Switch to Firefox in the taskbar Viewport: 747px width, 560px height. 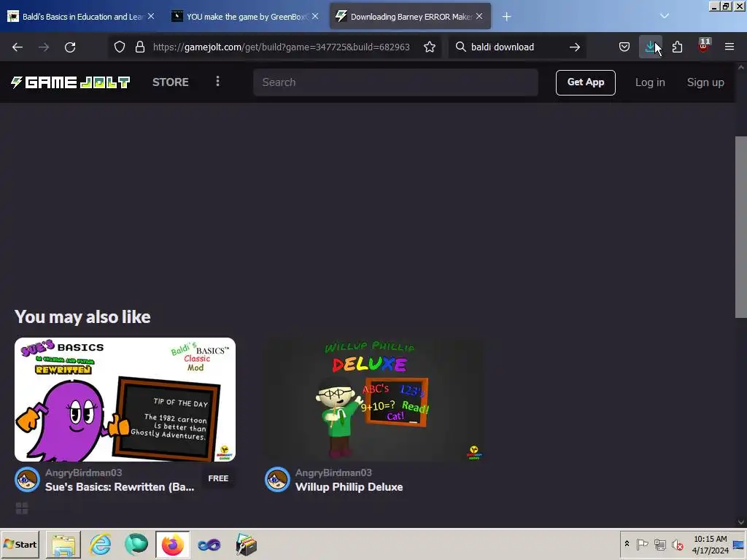click(x=172, y=545)
